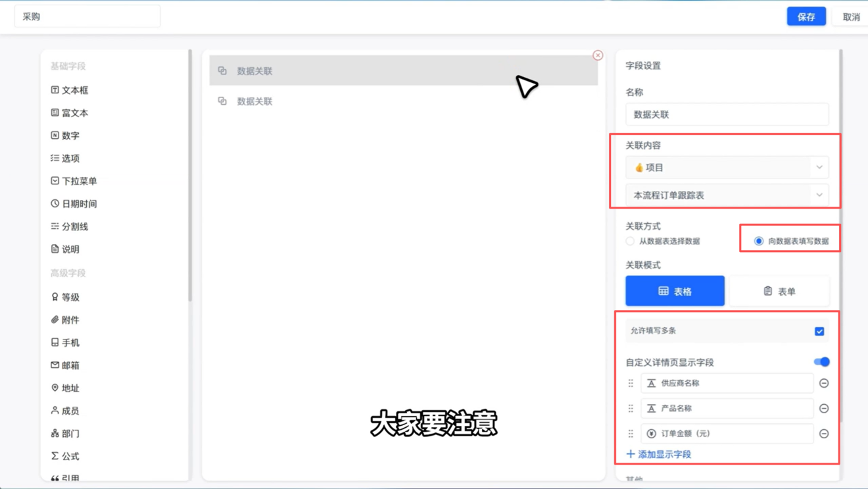Viewport: 868px width, 489px height.
Task: Select the 手机 field icon
Action: 55,342
